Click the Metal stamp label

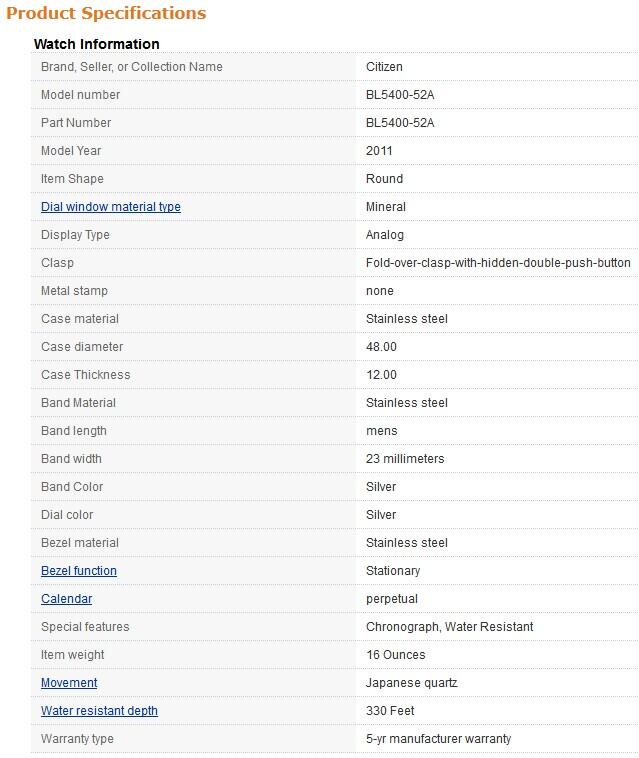[74, 291]
